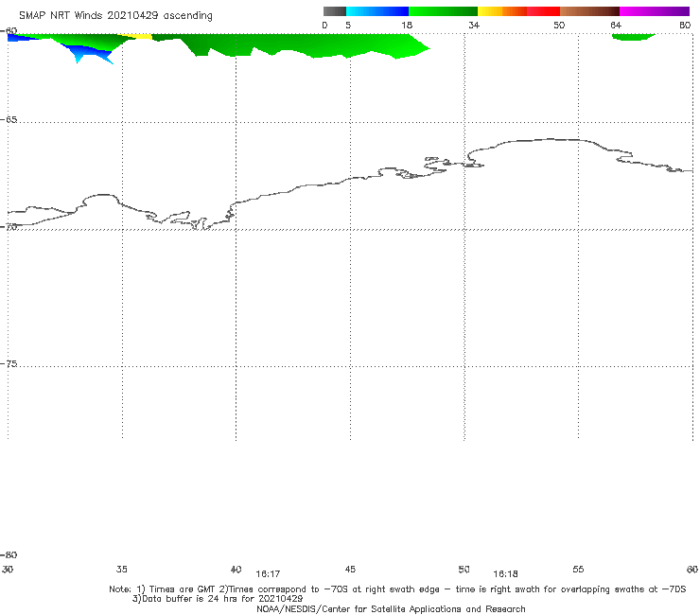Click the longitude label "45"

350,569
